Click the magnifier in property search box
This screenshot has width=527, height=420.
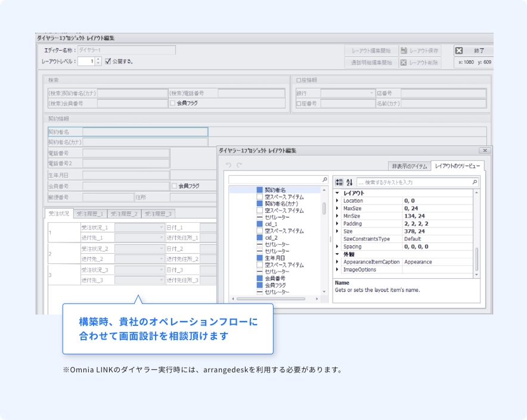pyautogui.click(x=474, y=182)
